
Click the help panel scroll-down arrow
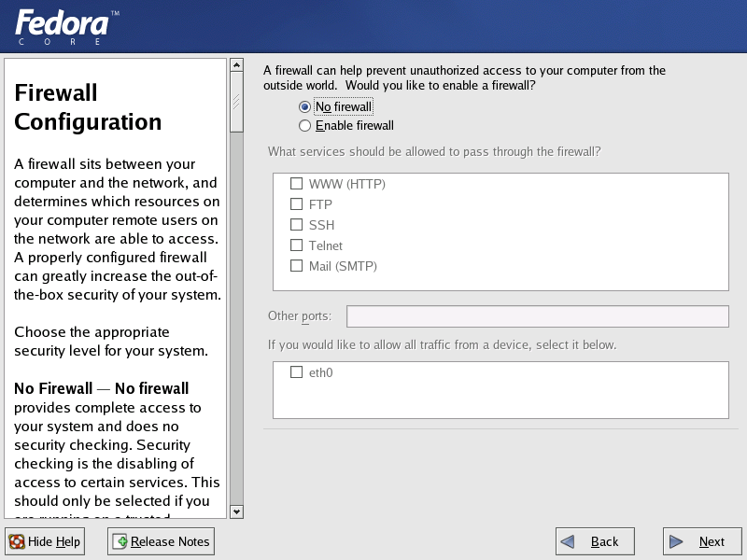(x=236, y=511)
